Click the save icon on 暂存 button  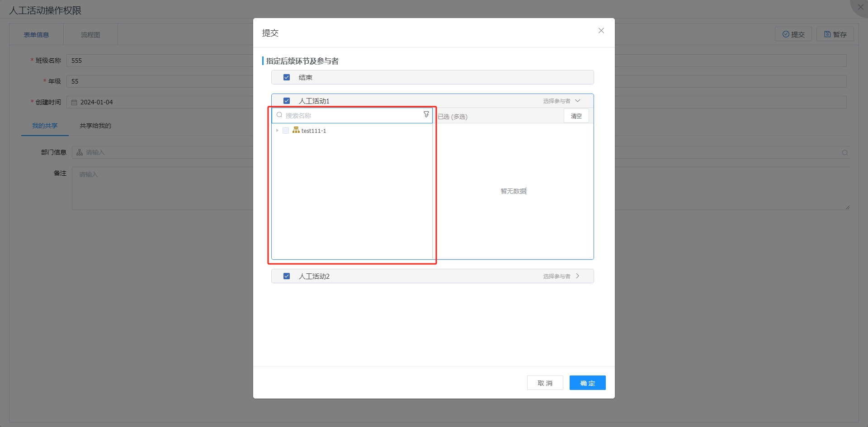click(827, 34)
